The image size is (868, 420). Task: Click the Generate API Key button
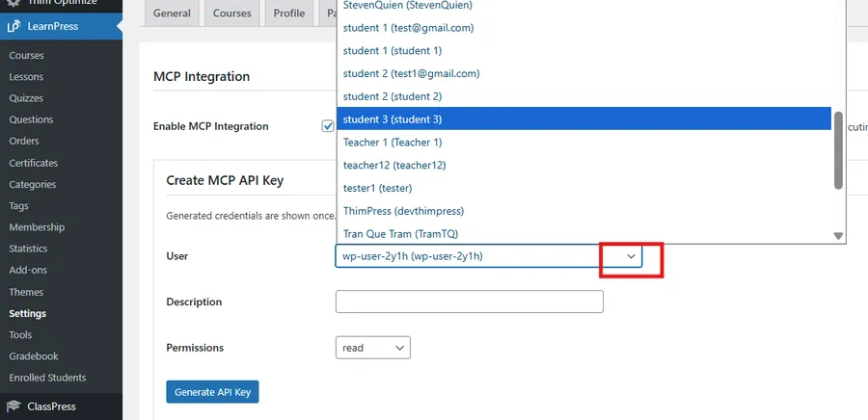[212, 392]
